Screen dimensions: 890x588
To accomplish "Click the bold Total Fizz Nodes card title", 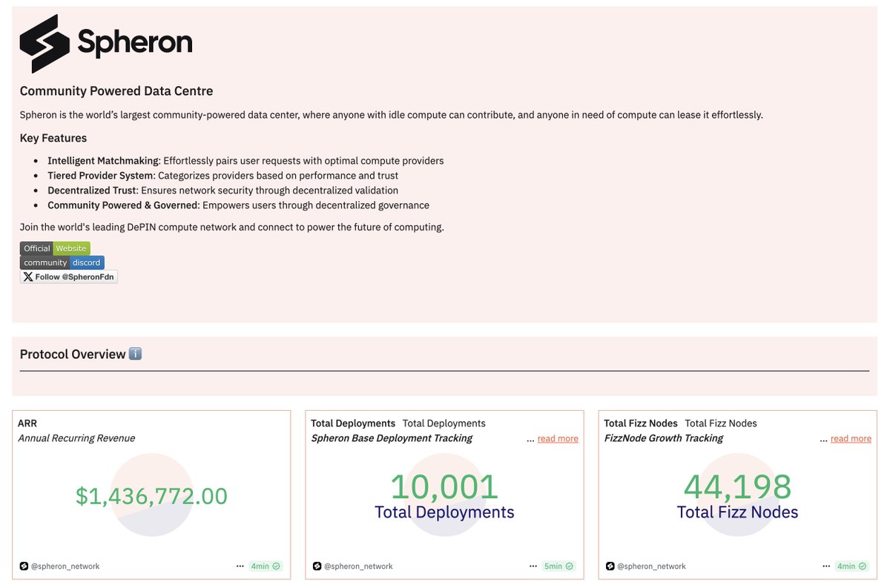I will point(641,423).
